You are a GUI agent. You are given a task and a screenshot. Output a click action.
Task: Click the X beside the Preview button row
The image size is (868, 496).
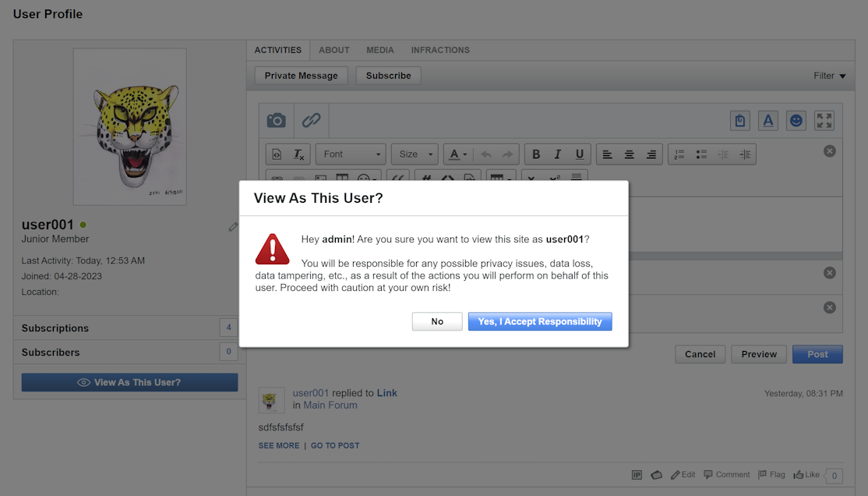pos(829,307)
